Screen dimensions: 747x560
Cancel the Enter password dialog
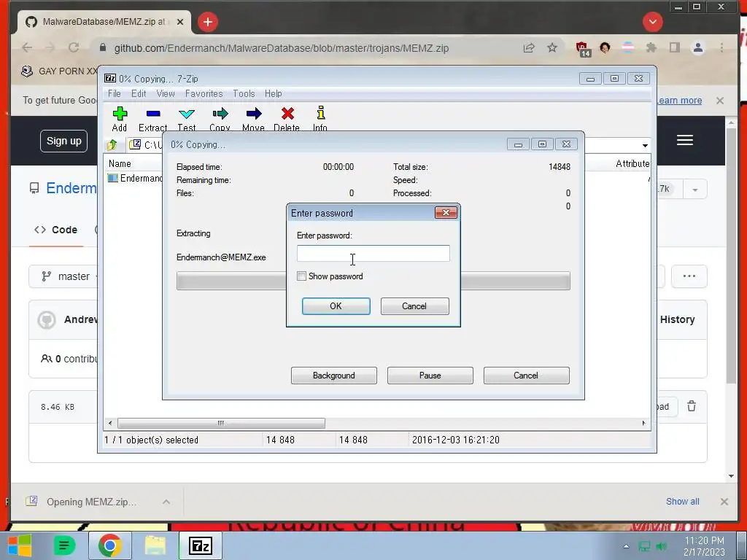point(414,306)
